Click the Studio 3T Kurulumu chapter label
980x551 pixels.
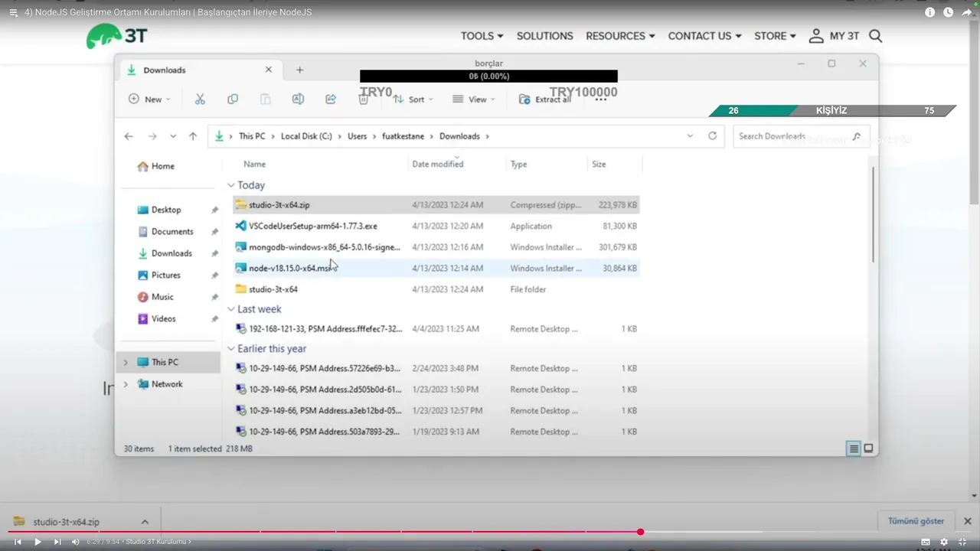pos(156,542)
